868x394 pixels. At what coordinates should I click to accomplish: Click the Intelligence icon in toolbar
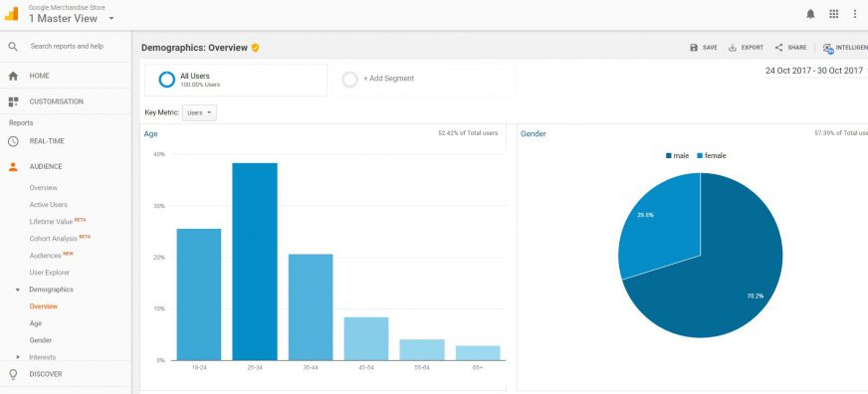[828, 48]
